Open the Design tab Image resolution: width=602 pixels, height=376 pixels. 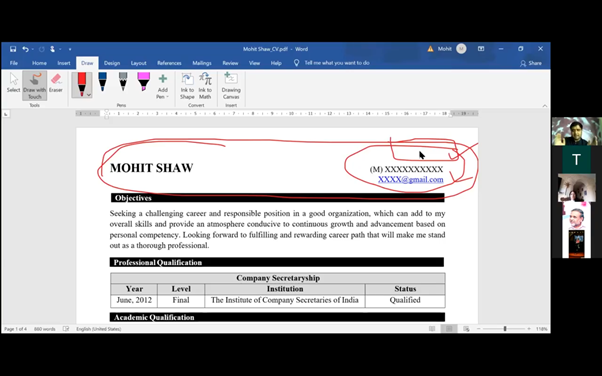click(x=112, y=63)
